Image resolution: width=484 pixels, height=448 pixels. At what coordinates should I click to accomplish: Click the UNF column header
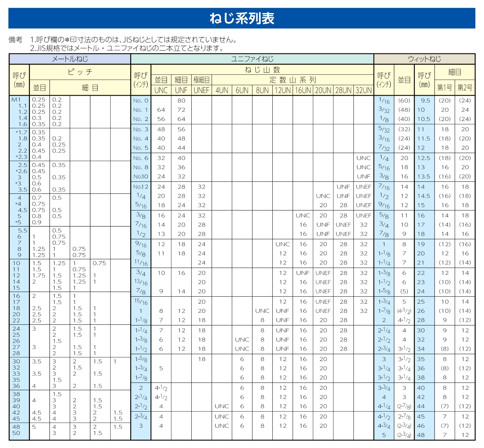(181, 90)
